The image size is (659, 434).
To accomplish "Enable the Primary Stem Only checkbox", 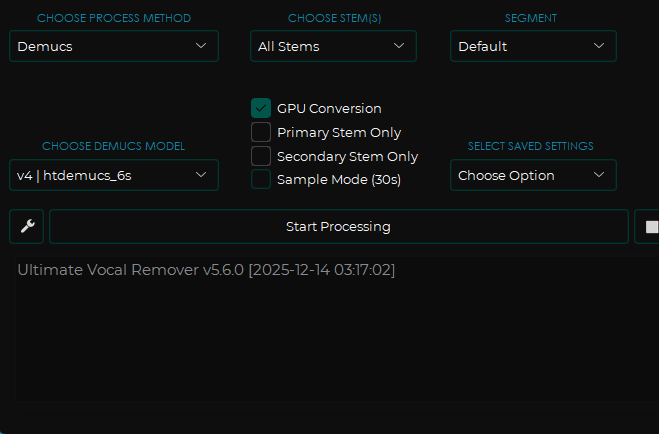I will click(261, 132).
